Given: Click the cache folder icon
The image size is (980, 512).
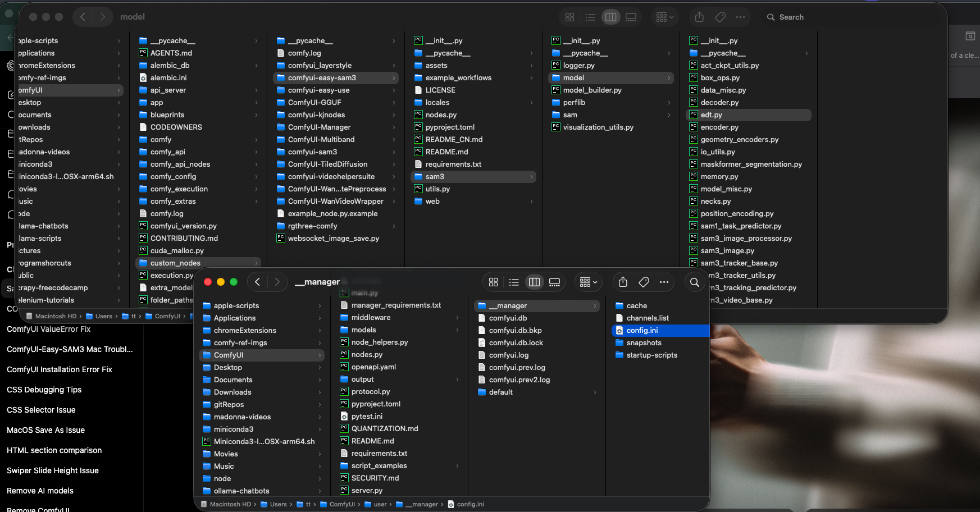Looking at the screenshot, I should pyautogui.click(x=619, y=305).
